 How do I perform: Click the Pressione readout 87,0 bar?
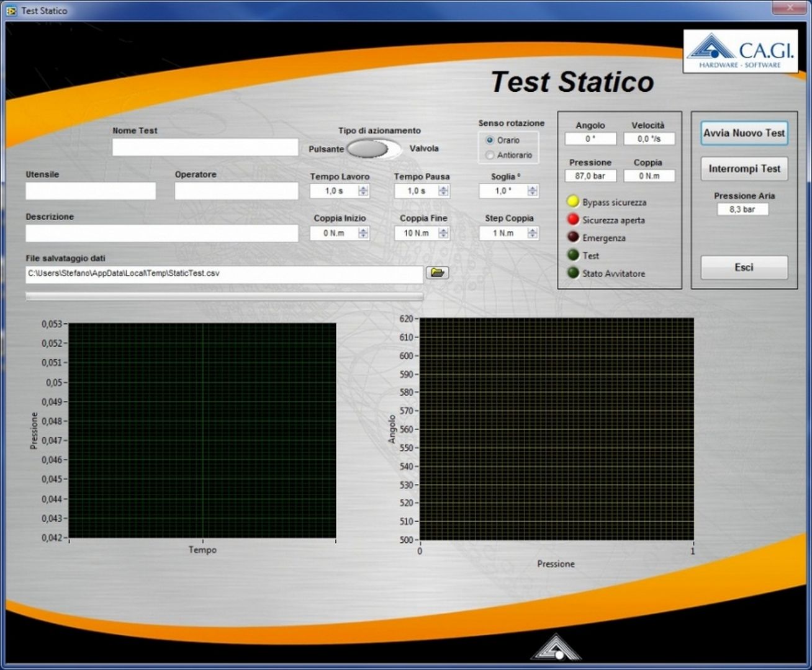tap(590, 176)
